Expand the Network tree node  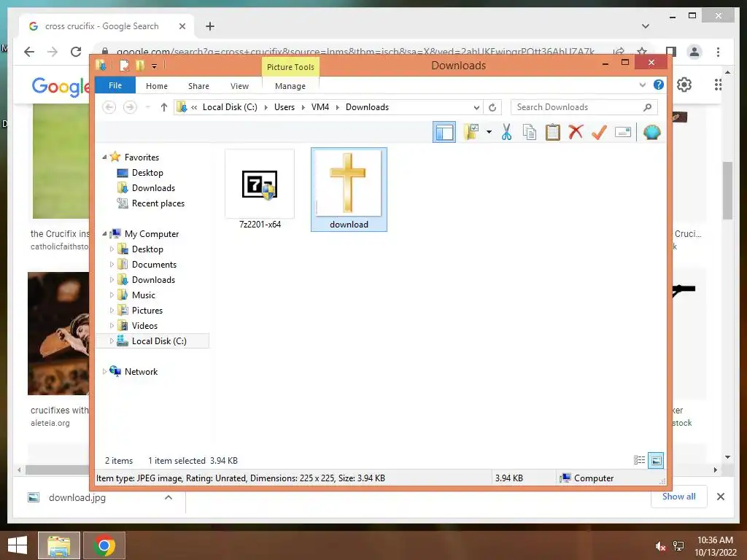coord(104,371)
